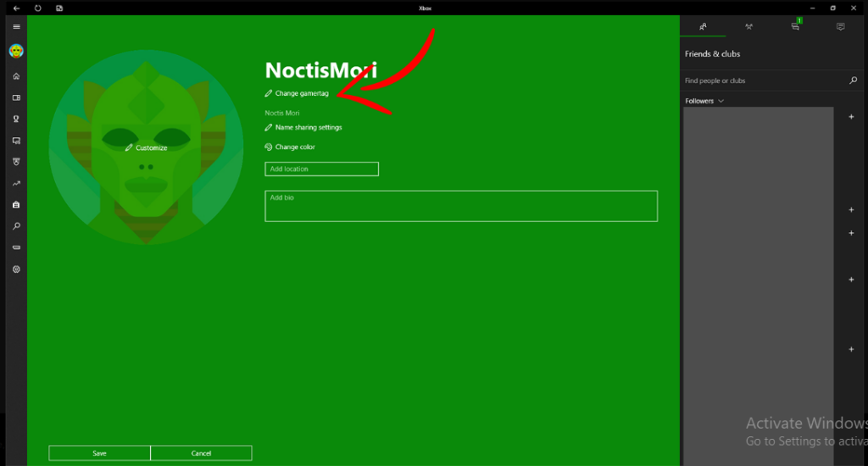Open the Achievements trophy icon

(x=16, y=119)
